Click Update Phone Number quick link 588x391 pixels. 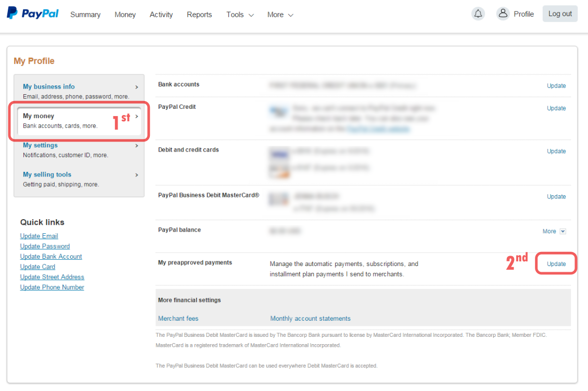tap(52, 287)
